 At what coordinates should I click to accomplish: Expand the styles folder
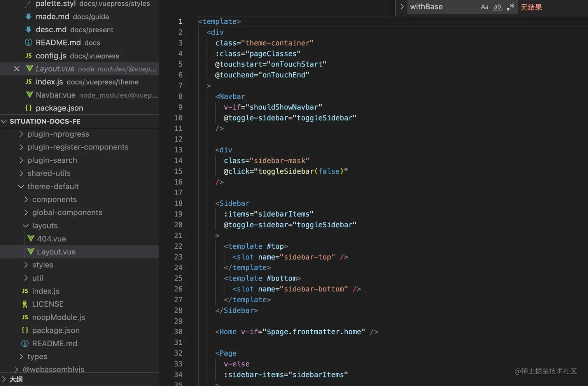pyautogui.click(x=26, y=265)
